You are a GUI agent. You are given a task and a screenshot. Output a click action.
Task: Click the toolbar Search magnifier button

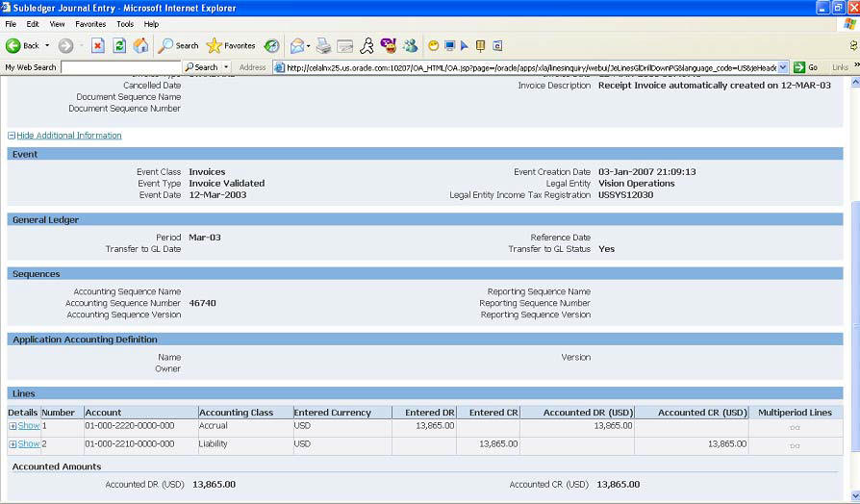click(179, 45)
